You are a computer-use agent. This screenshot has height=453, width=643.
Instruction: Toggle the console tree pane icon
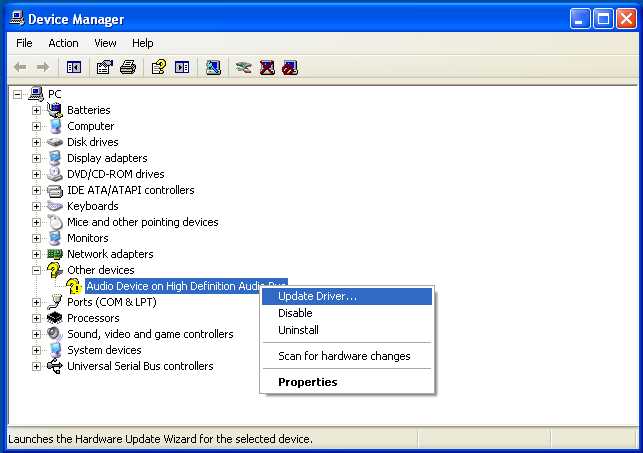click(x=74, y=67)
